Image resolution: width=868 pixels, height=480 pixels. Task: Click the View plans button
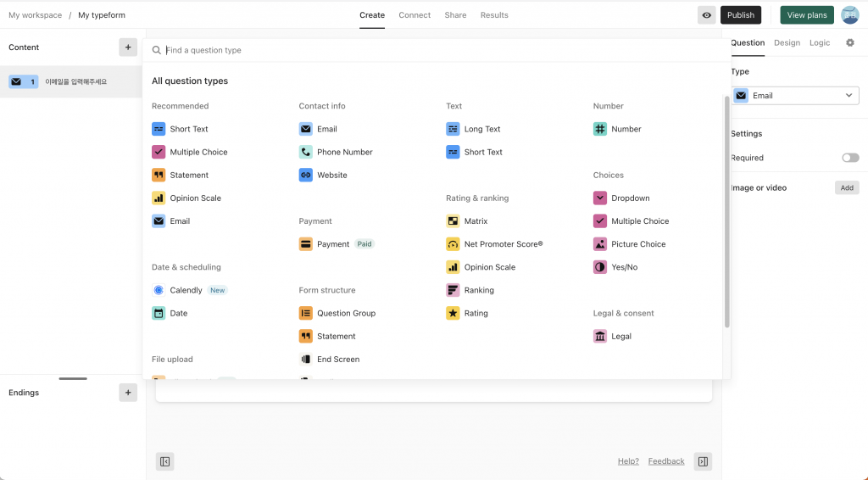(807, 15)
